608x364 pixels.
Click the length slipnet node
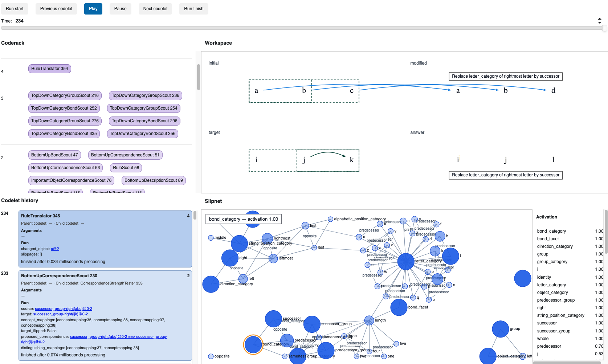point(369,320)
